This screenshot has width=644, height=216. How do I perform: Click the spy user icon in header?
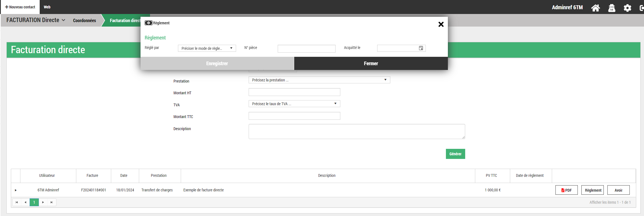tap(612, 8)
